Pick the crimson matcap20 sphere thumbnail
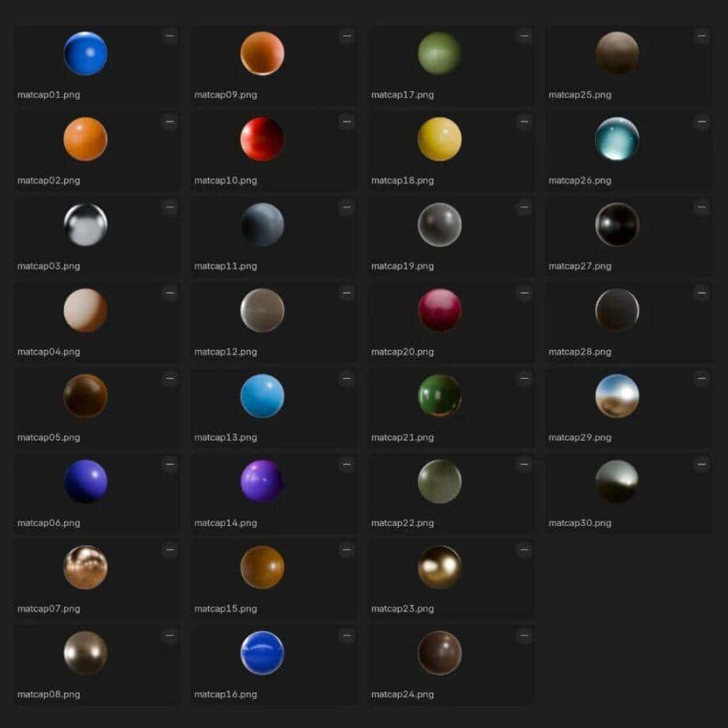 pos(440,310)
